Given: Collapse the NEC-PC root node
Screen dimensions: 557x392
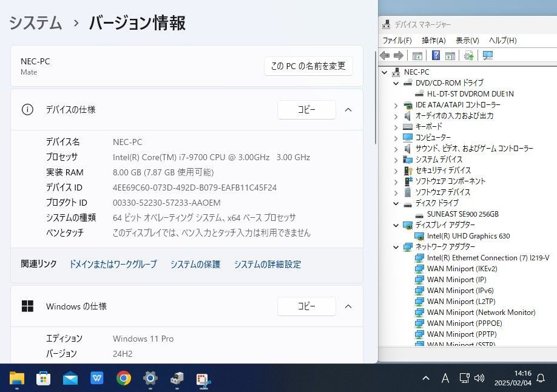Looking at the screenshot, I should pyautogui.click(x=384, y=72).
